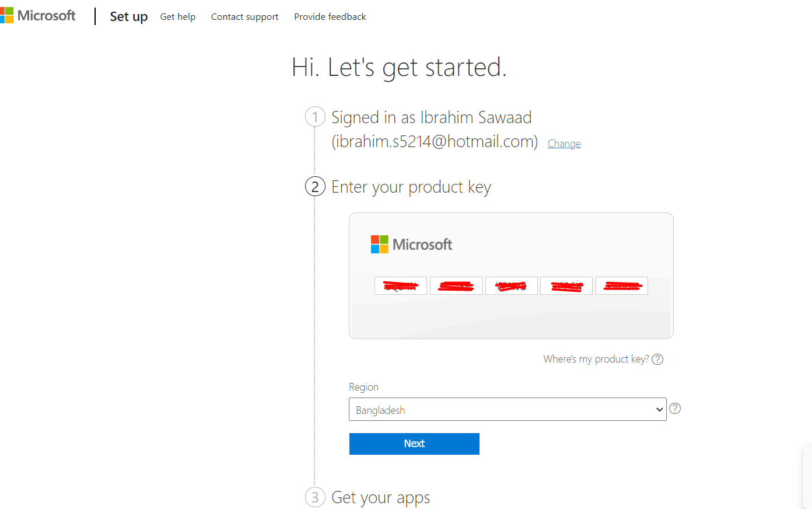The width and height of the screenshot is (812, 509).
Task: Focus the first product key box
Action: (x=401, y=286)
